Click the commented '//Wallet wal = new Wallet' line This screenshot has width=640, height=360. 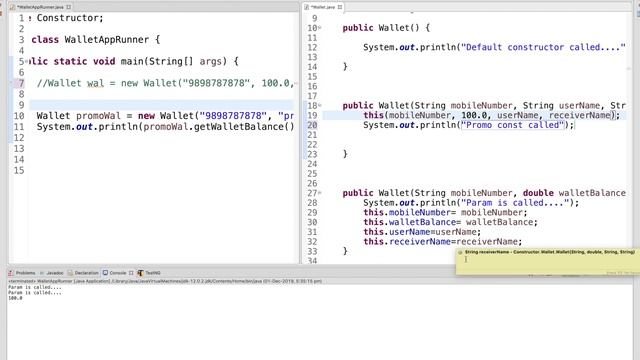[x=165, y=83]
